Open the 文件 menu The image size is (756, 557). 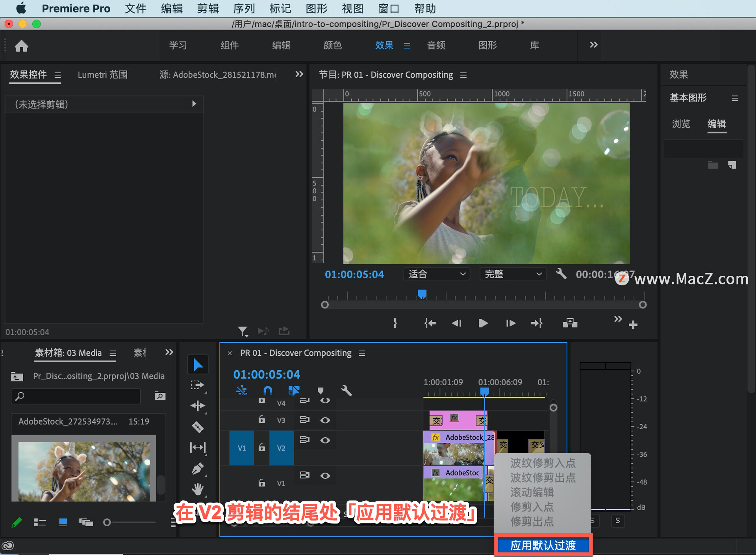pos(135,8)
